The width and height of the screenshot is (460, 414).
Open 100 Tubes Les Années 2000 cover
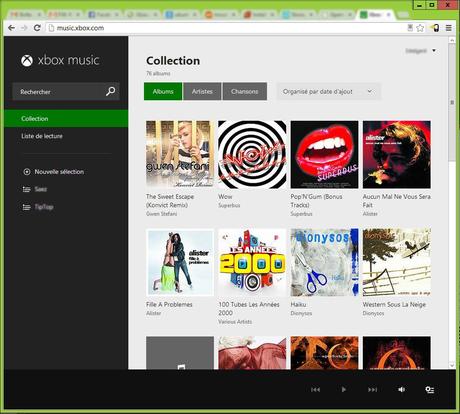[252, 262]
